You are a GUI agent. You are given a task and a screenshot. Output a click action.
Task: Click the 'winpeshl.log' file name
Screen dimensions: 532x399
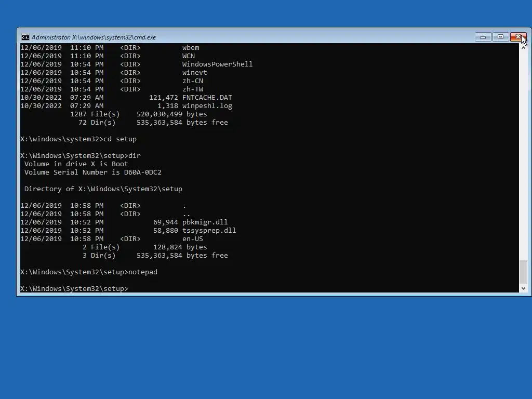207,106
